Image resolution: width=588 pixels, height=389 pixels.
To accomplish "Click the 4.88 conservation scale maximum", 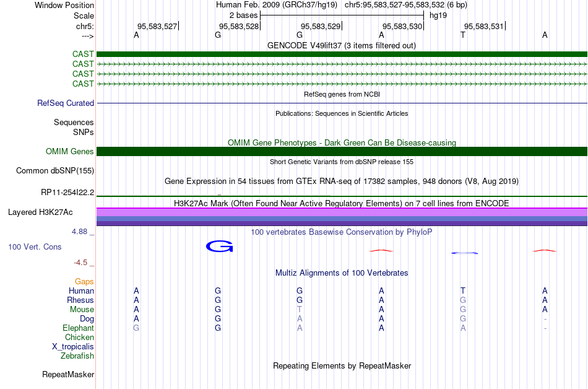I will [79, 232].
